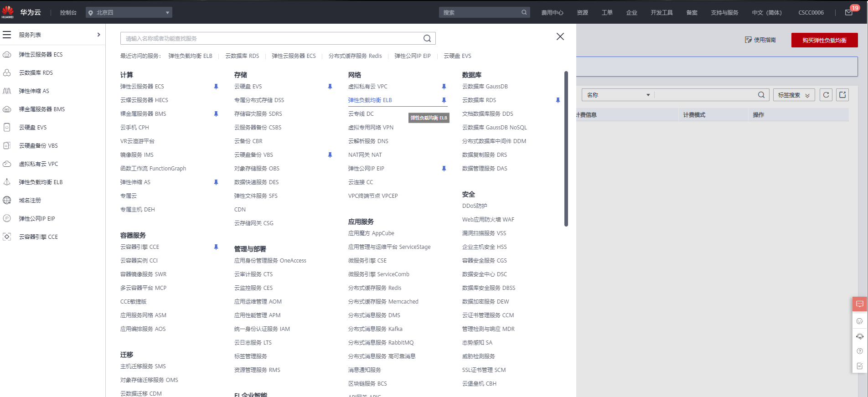Click the ELB load balancer sidebar icon
Image resolution: width=868 pixels, height=397 pixels.
[7, 182]
